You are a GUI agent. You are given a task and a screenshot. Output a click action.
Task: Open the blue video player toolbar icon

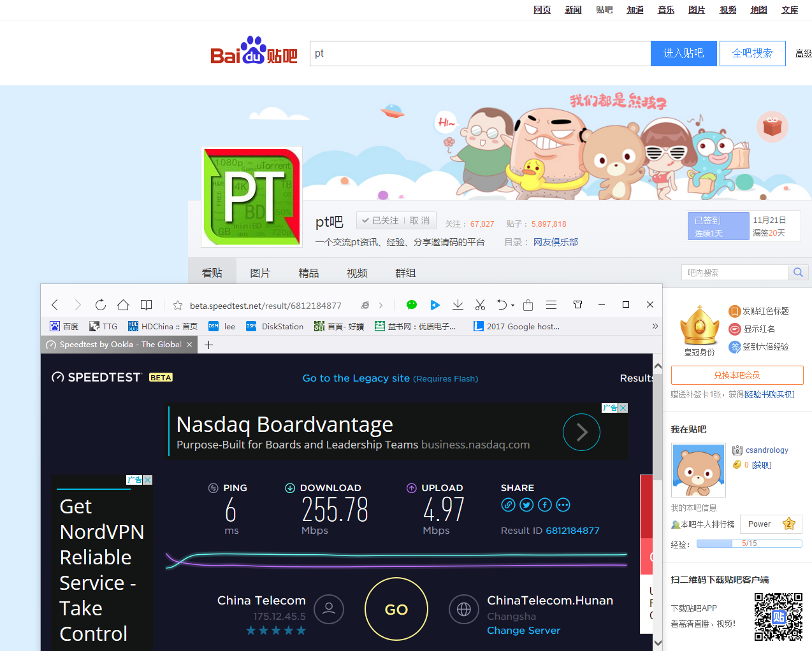tap(435, 305)
